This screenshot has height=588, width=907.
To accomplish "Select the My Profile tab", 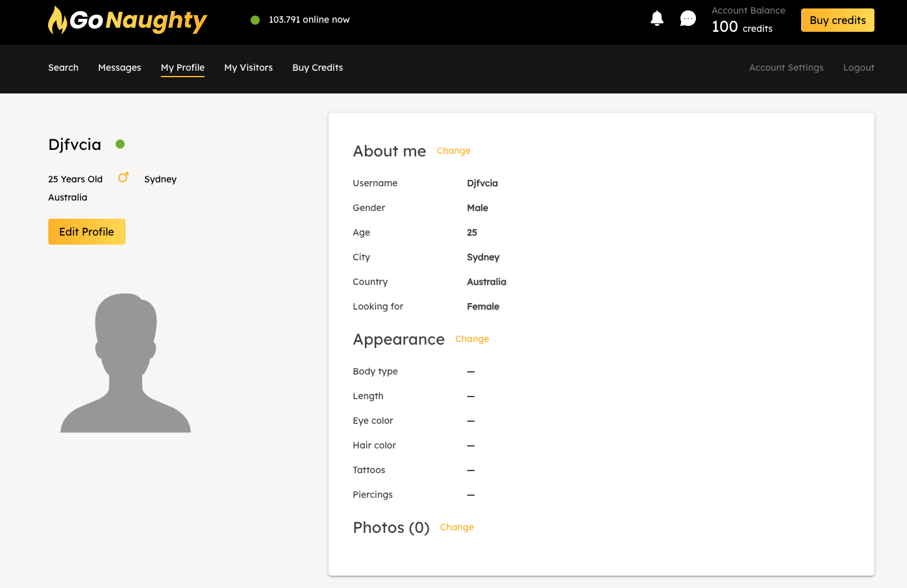I will click(182, 67).
